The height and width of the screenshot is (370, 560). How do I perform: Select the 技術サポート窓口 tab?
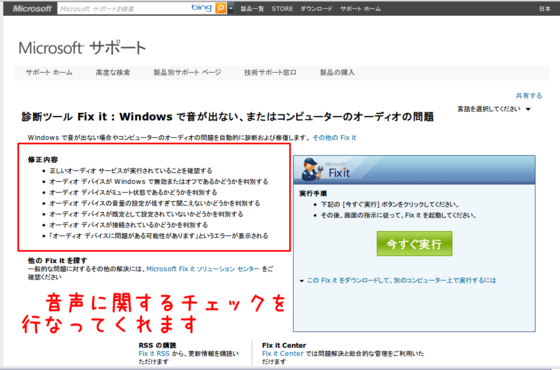point(270,72)
